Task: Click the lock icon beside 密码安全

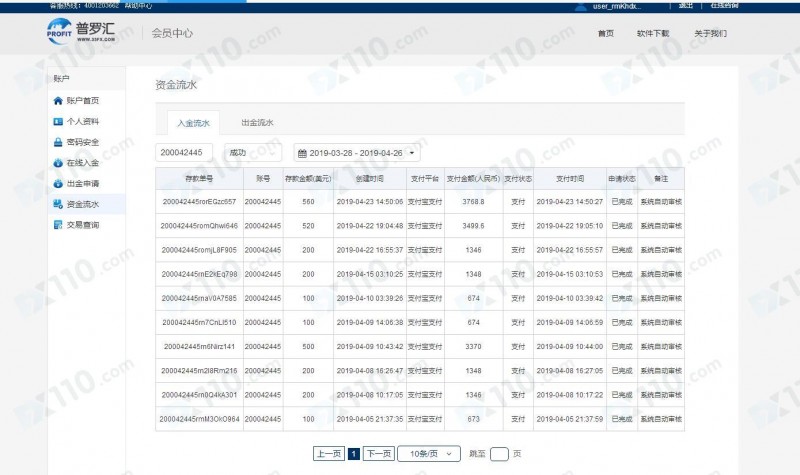Action: [x=58, y=142]
